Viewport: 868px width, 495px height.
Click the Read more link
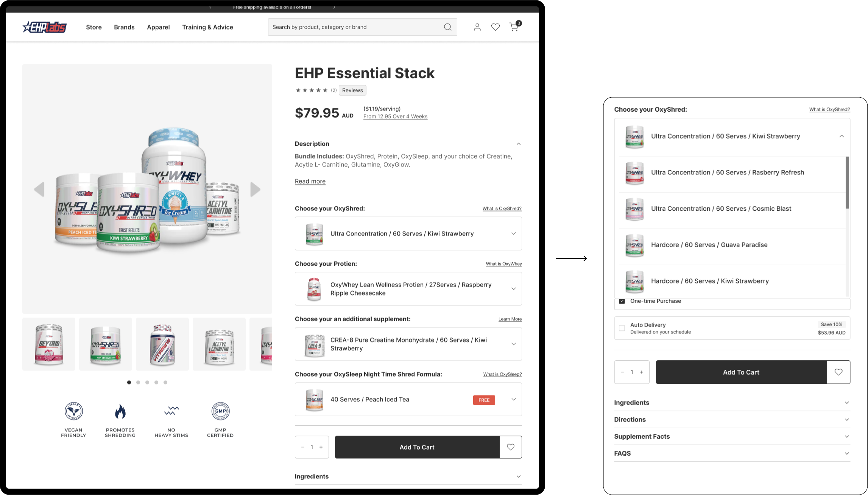pyautogui.click(x=310, y=181)
